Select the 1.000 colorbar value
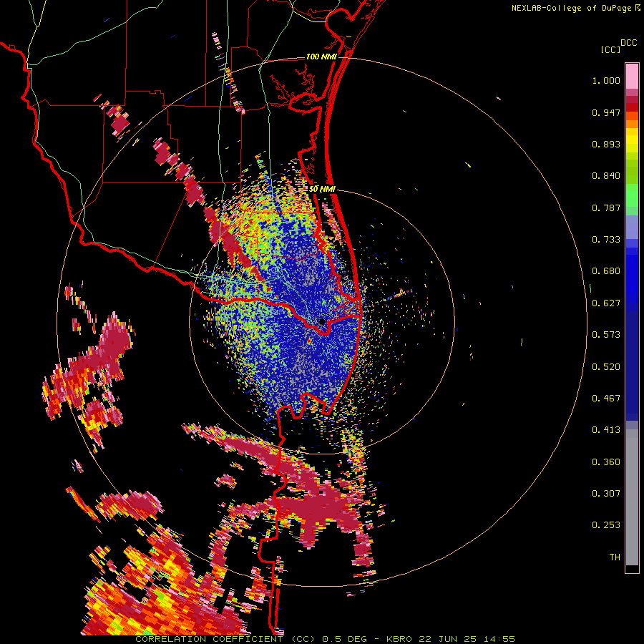This screenshot has width=644, height=644. click(x=606, y=80)
